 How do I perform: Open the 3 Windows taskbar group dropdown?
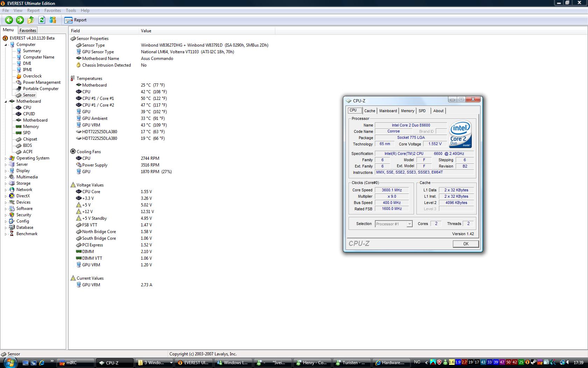click(x=154, y=363)
